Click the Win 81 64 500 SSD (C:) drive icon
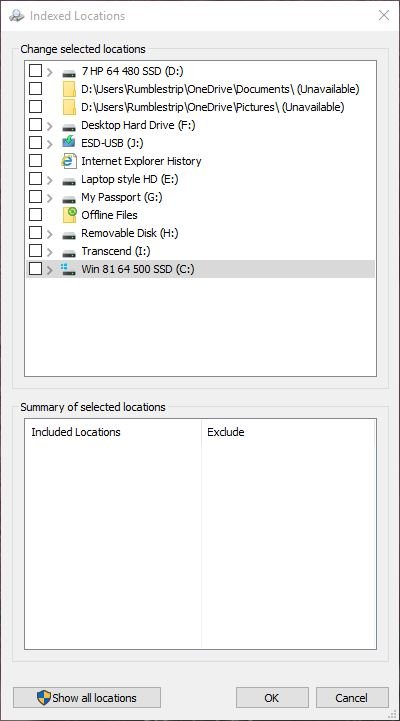Screen dimensions: 400x721 click(x=69, y=269)
